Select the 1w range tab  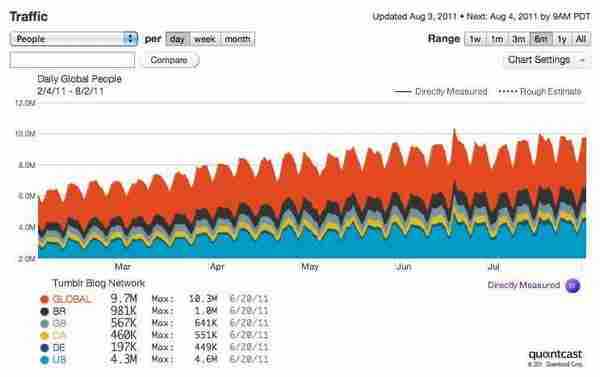[x=475, y=39]
